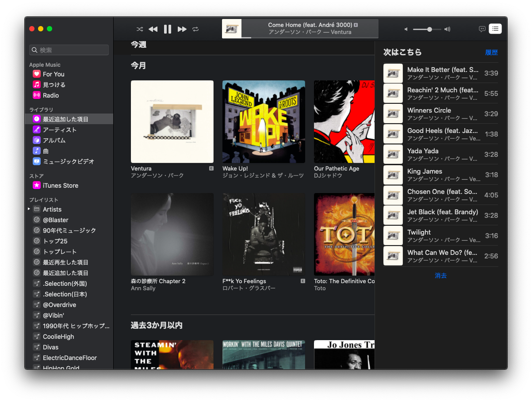Toggle shuffle playback
The height and width of the screenshot is (402, 532).
coord(140,29)
